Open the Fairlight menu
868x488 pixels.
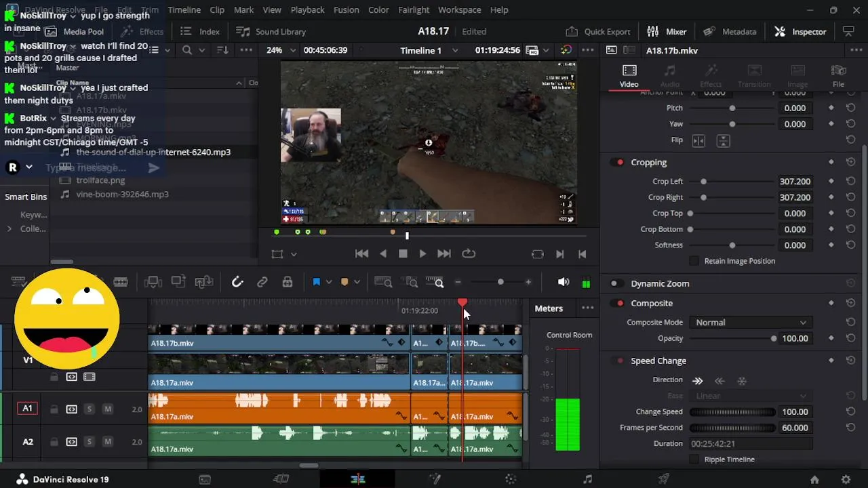414,10
